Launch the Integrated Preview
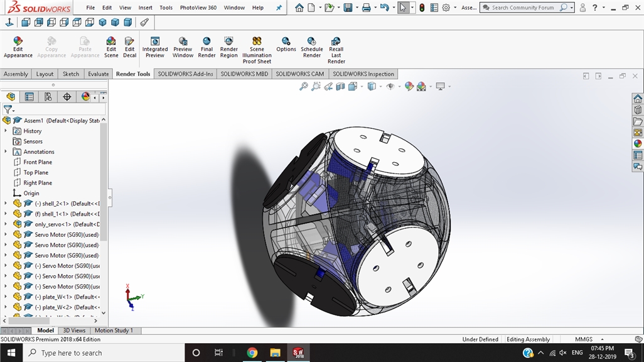644x362 pixels. (x=155, y=47)
